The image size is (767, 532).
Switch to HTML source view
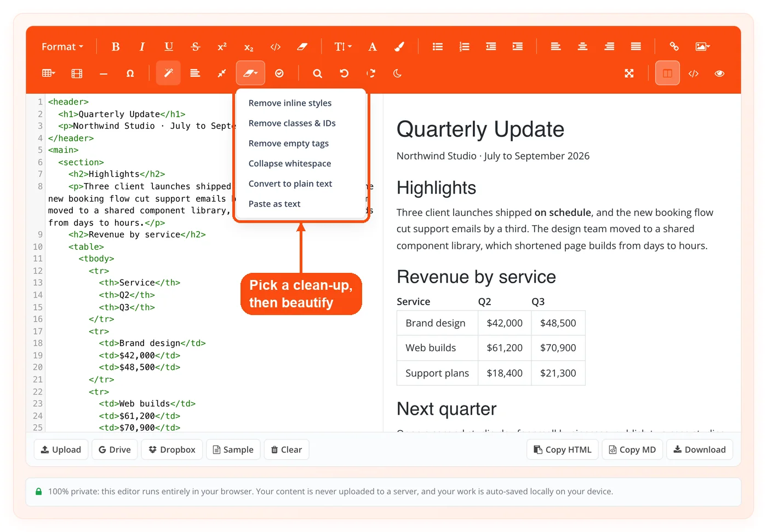(694, 73)
